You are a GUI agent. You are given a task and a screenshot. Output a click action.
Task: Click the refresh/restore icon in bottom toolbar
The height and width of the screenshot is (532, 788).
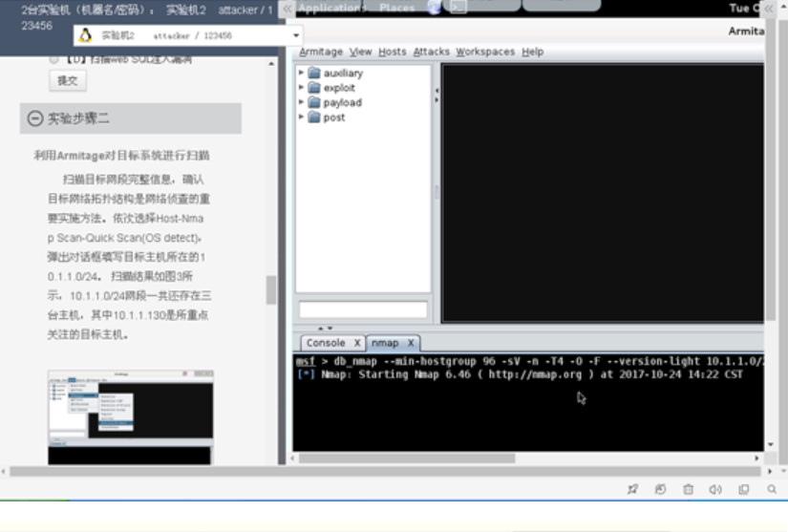[660, 489]
